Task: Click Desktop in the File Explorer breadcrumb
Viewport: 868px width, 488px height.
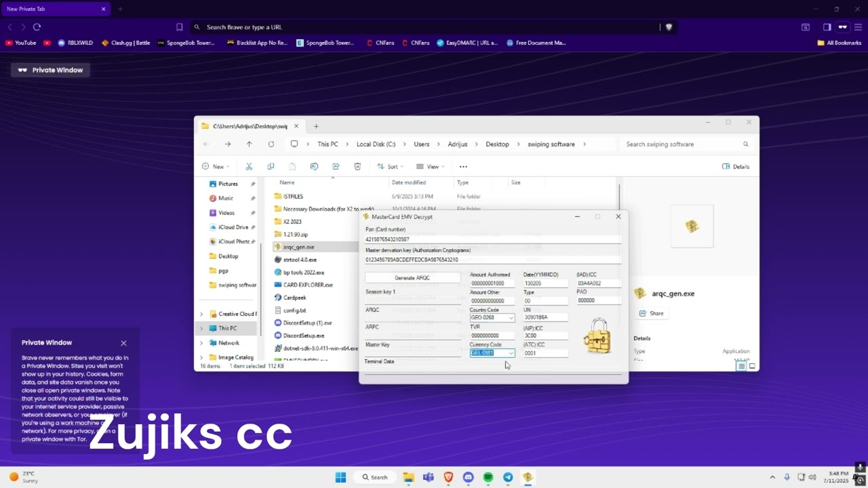Action: 497,144
